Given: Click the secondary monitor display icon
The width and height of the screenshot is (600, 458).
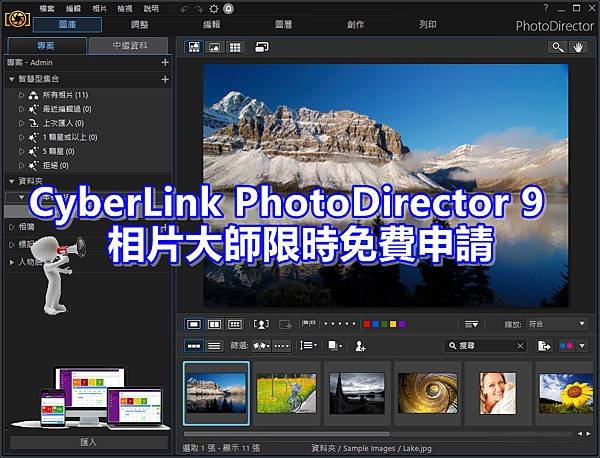Looking at the screenshot, I should 262,47.
